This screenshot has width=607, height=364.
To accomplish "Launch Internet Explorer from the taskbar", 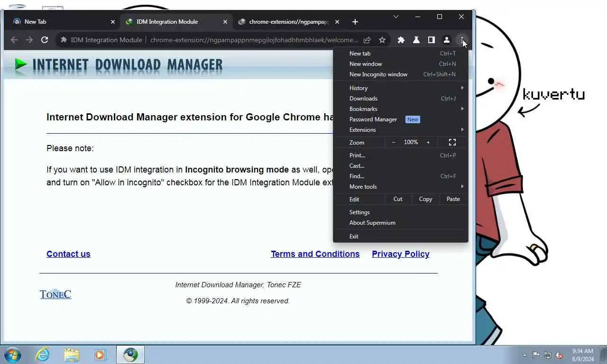I will (x=42, y=355).
